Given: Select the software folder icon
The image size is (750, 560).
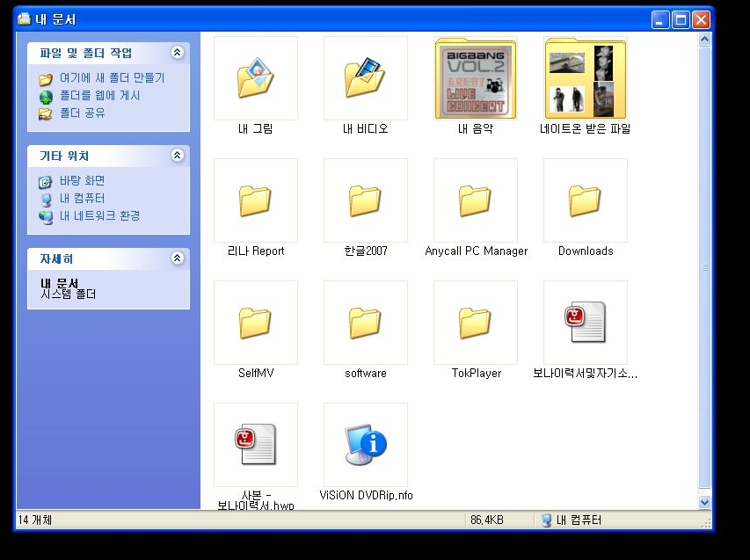Looking at the screenshot, I should point(366,323).
